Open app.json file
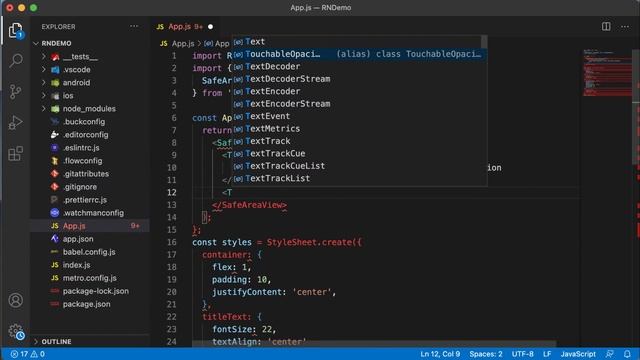The width and height of the screenshot is (640, 360). (x=90, y=239)
